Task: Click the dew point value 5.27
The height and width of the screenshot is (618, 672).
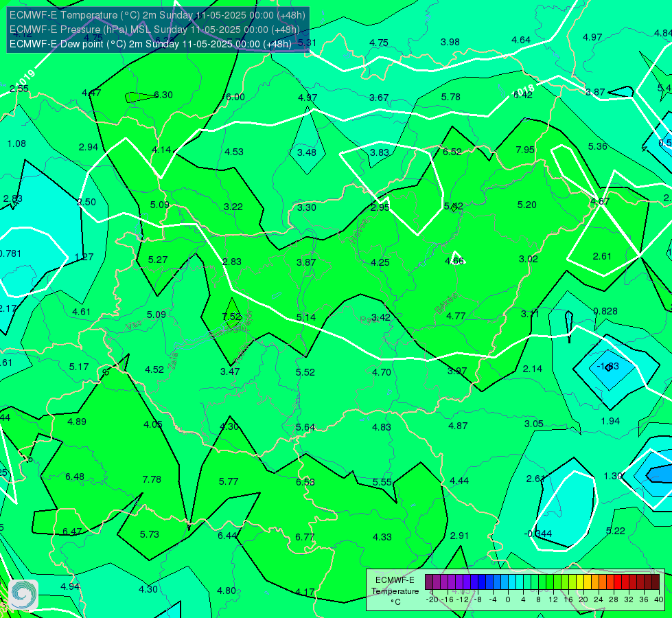Action: click(158, 260)
